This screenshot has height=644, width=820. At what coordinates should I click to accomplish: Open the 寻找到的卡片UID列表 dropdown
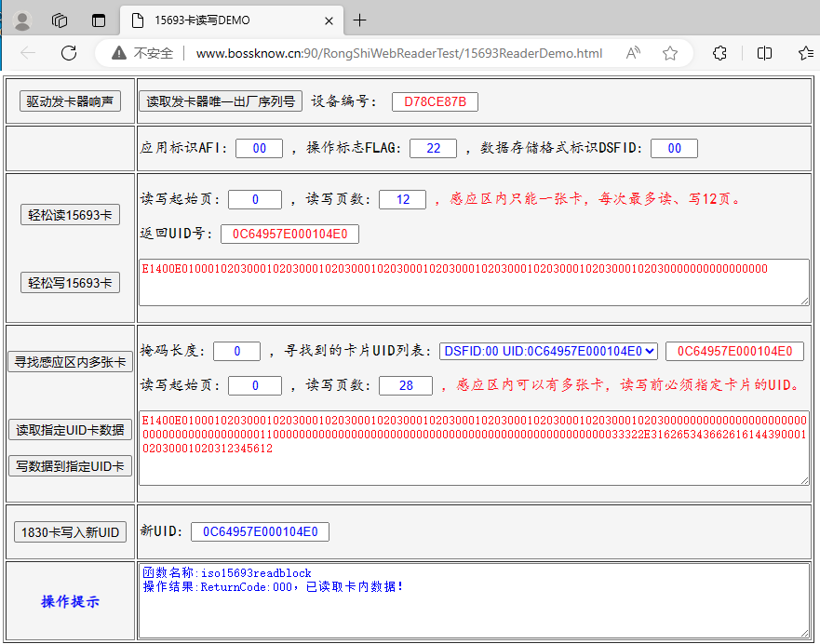click(x=548, y=351)
